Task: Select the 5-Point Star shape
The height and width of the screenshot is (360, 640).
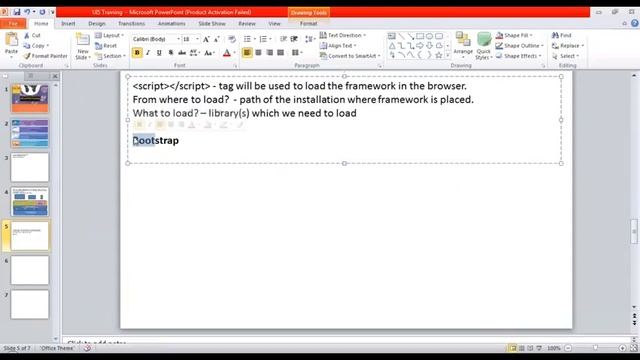Action: click(x=439, y=55)
